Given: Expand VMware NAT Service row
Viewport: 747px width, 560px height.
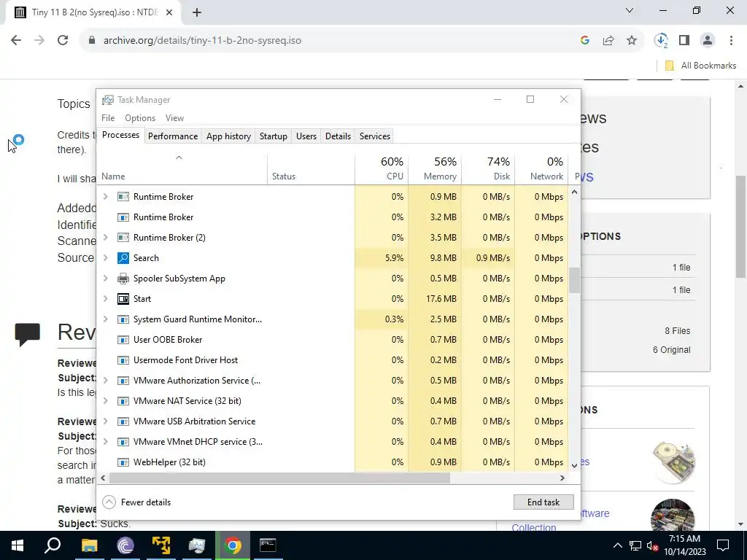Looking at the screenshot, I should pos(106,400).
